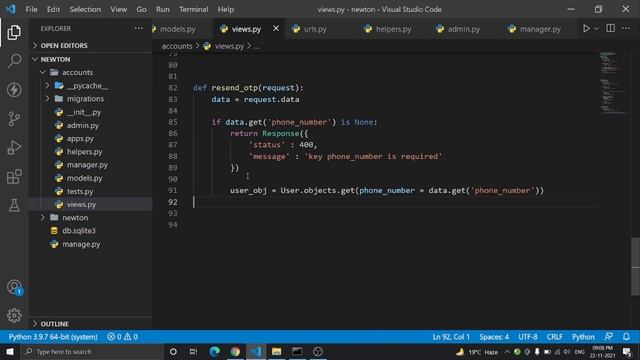Expand the newton folder

[x=91, y=218]
